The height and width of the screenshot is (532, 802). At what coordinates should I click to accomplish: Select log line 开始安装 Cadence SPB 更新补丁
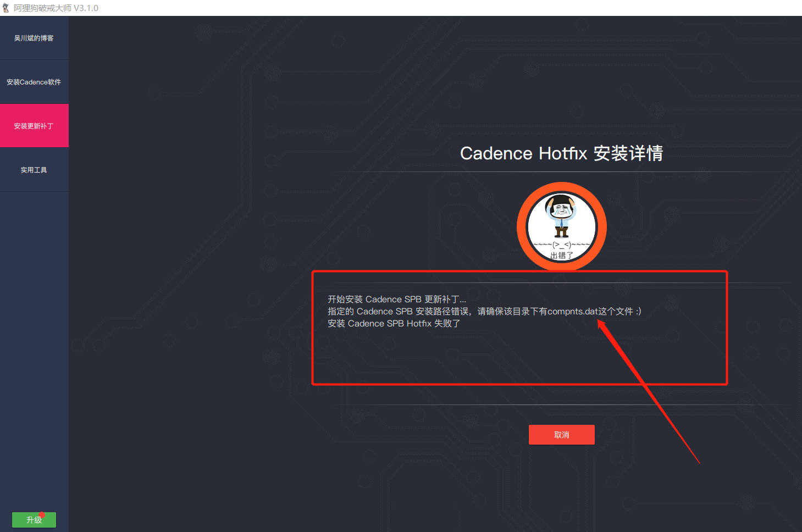point(397,299)
